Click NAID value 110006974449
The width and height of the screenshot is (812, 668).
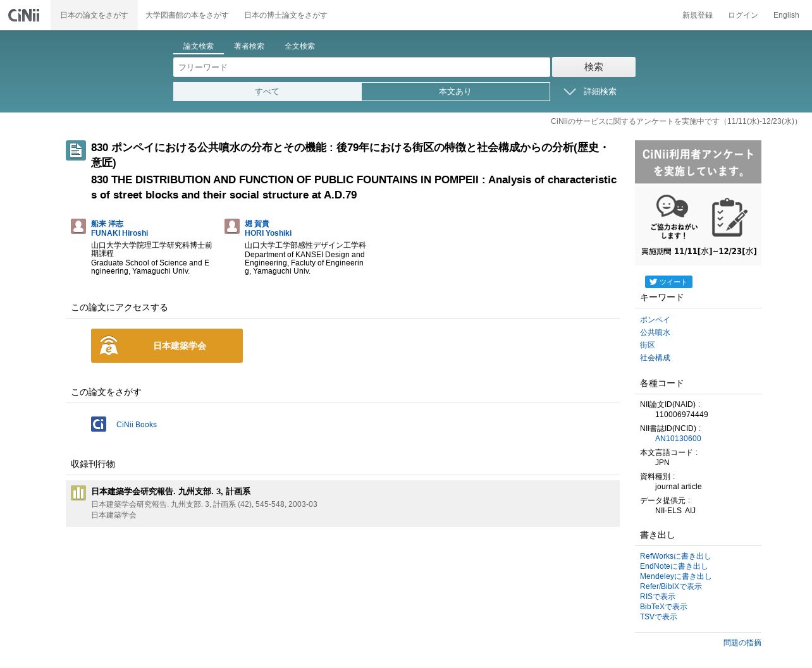tap(682, 415)
